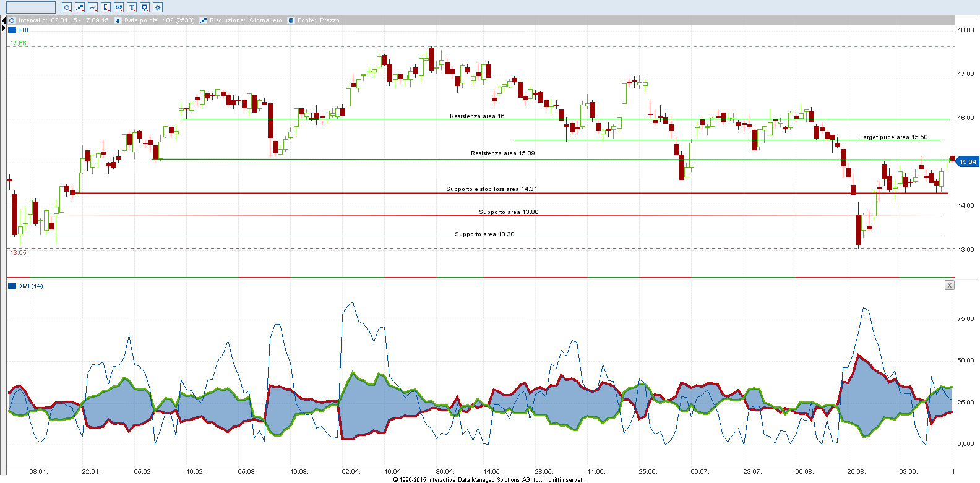980x483 pixels.
Task: Open the indicators toolbar icon
Action: point(119,7)
